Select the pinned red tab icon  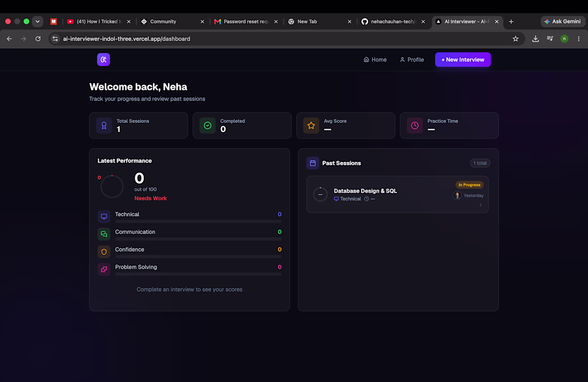tap(53, 21)
